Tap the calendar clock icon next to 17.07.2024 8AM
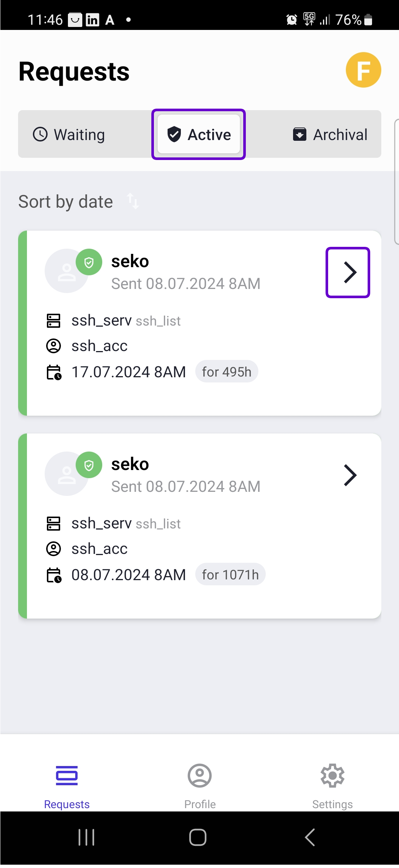 click(x=54, y=372)
